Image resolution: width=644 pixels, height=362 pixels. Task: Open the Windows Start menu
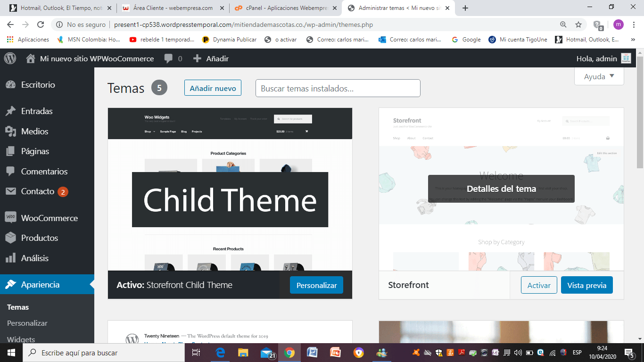(x=11, y=353)
